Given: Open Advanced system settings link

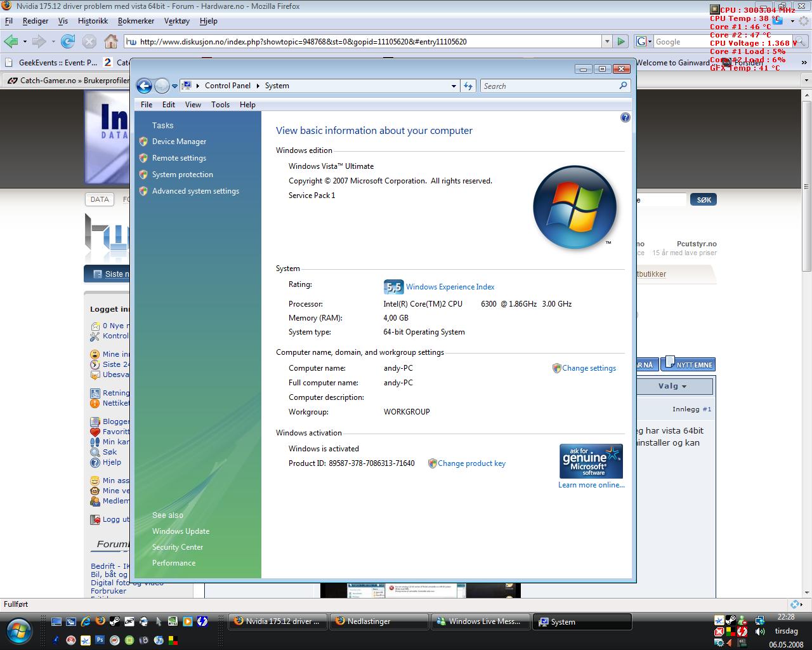Looking at the screenshot, I should tap(195, 191).
